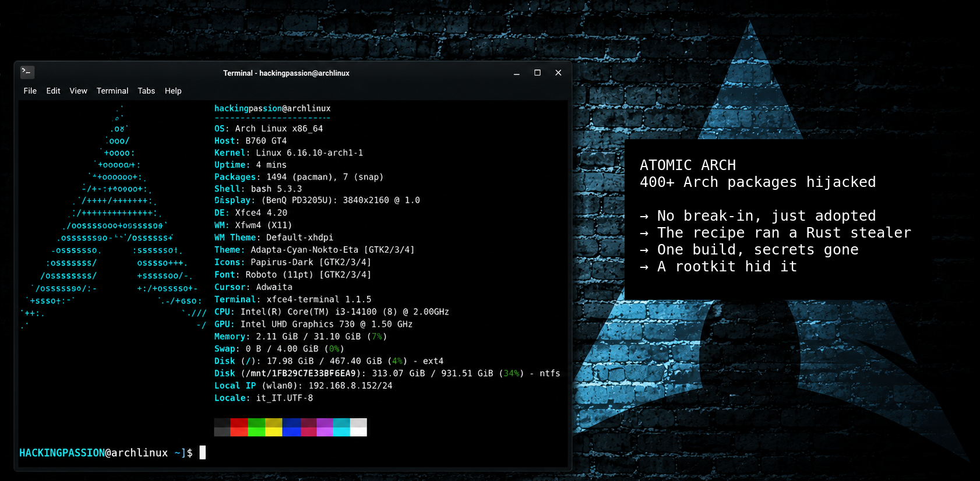The image size is (980, 481).
Task: Click the blue color block in palette
Action: click(x=291, y=427)
